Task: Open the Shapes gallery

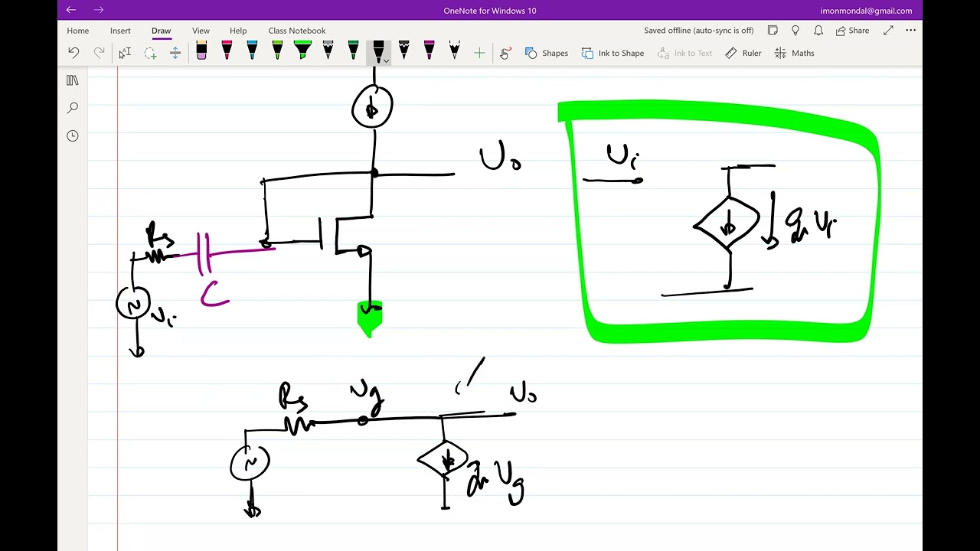Action: 547,53
